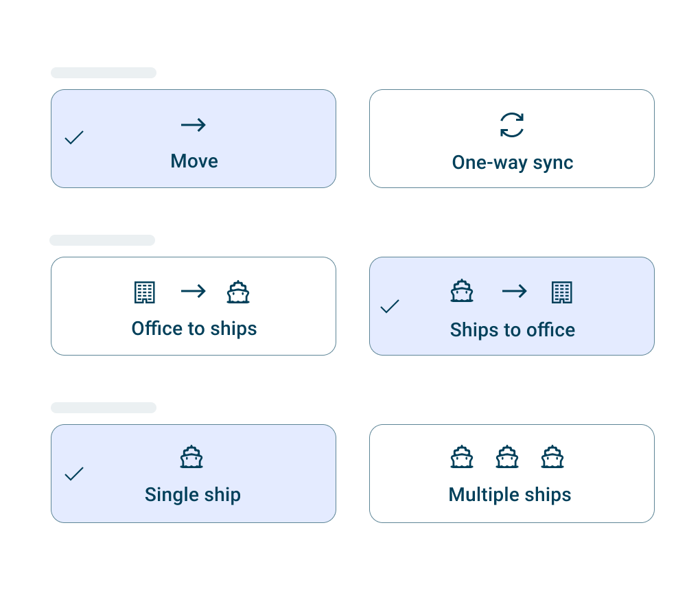
Task: Click the first ship icon in Multiple ships
Action: pyautogui.click(x=462, y=456)
